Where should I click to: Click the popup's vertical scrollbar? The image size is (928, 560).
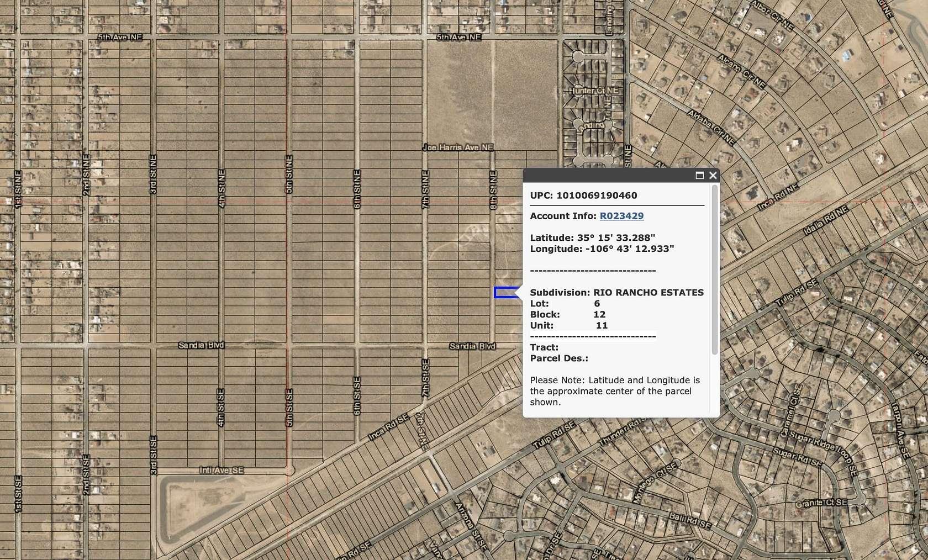click(715, 270)
